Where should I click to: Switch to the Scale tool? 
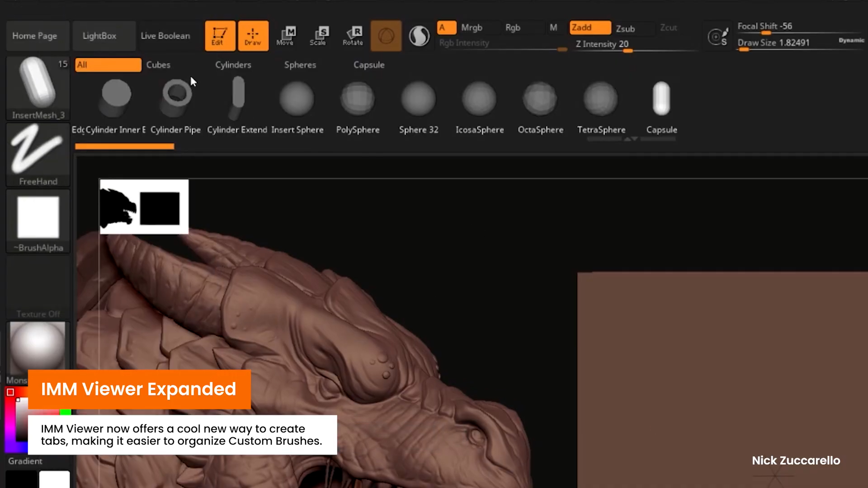319,36
